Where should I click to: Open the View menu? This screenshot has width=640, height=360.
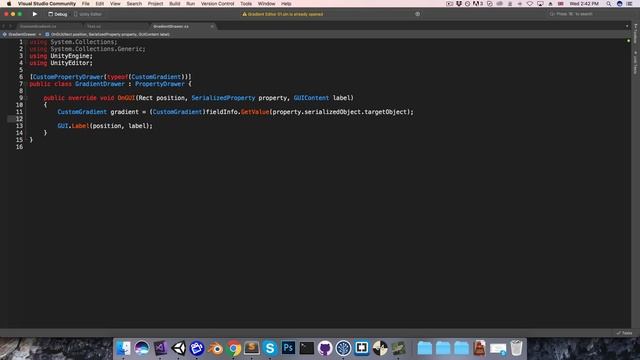[115, 4]
